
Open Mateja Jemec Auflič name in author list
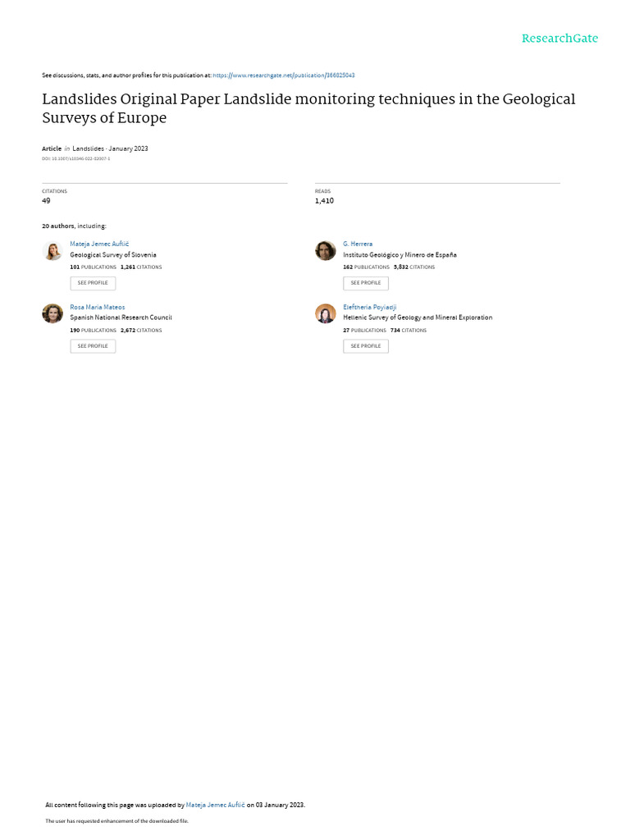coord(98,244)
